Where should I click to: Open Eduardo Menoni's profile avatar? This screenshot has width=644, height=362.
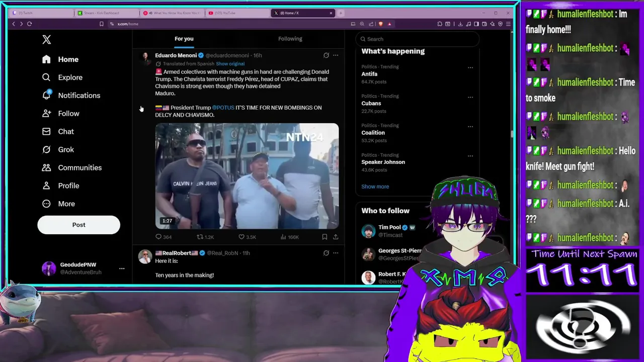[145, 58]
